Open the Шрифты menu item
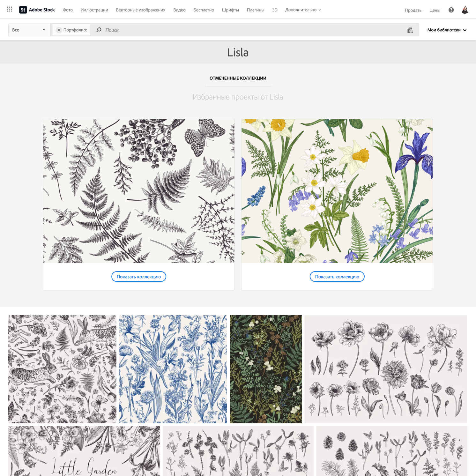 point(230,10)
